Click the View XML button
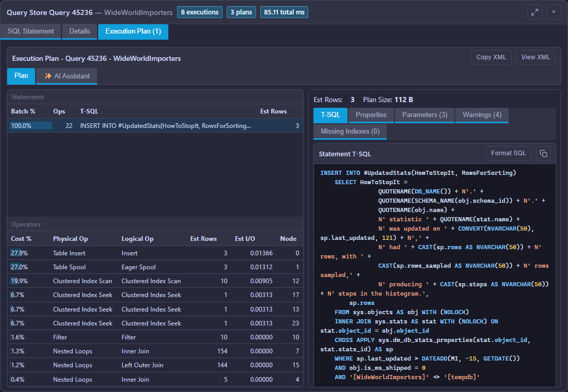Viewport: 568px width, 392px height. point(535,58)
